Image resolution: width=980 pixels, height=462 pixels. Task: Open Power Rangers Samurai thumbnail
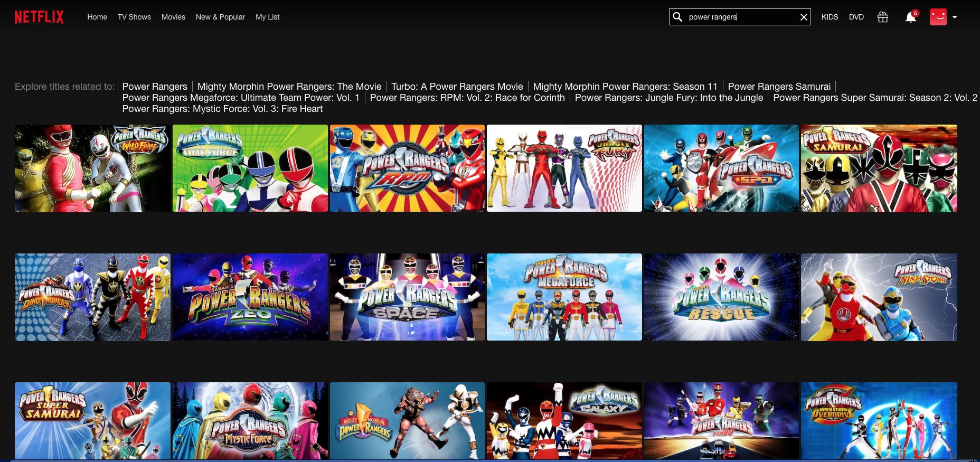(x=879, y=168)
